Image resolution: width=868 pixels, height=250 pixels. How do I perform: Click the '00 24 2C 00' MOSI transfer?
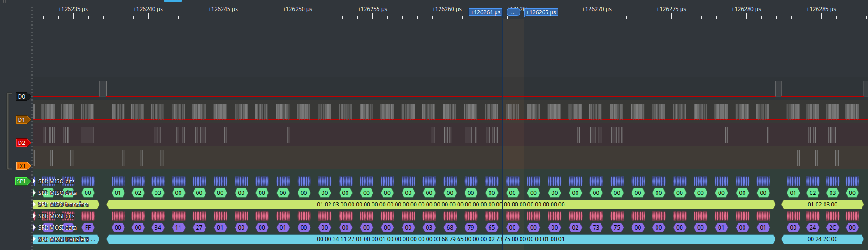[x=822, y=239]
